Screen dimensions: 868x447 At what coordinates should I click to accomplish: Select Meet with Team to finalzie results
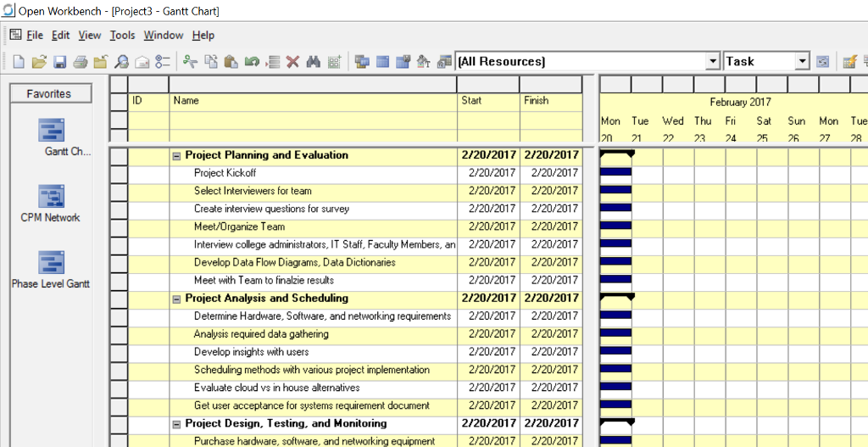click(264, 280)
